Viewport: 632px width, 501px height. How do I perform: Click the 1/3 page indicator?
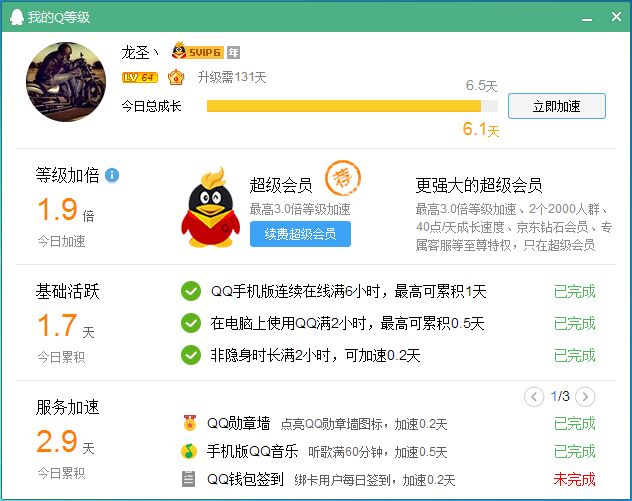560,396
